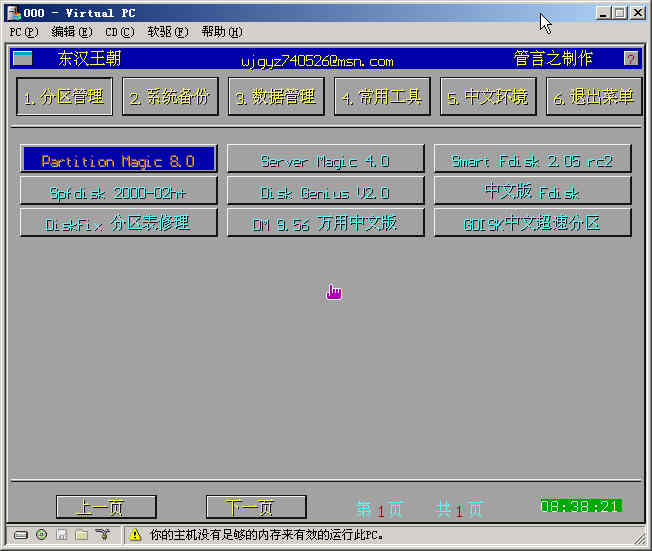Select the 2.系统备份 tab
Image resolution: width=652 pixels, height=551 pixels.
coord(170,97)
